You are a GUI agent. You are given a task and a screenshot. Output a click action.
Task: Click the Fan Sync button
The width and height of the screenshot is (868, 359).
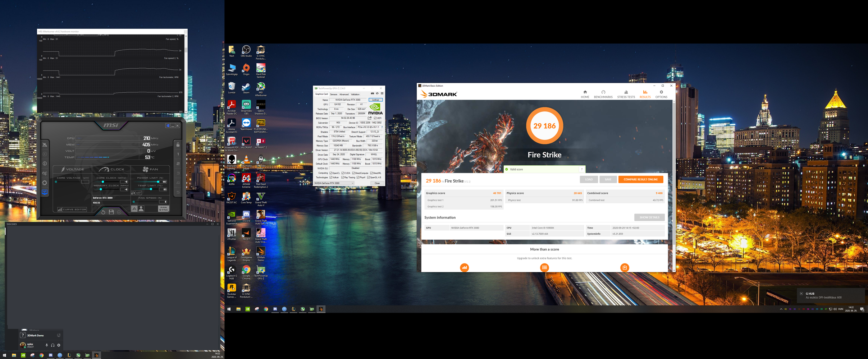pyautogui.click(x=164, y=208)
